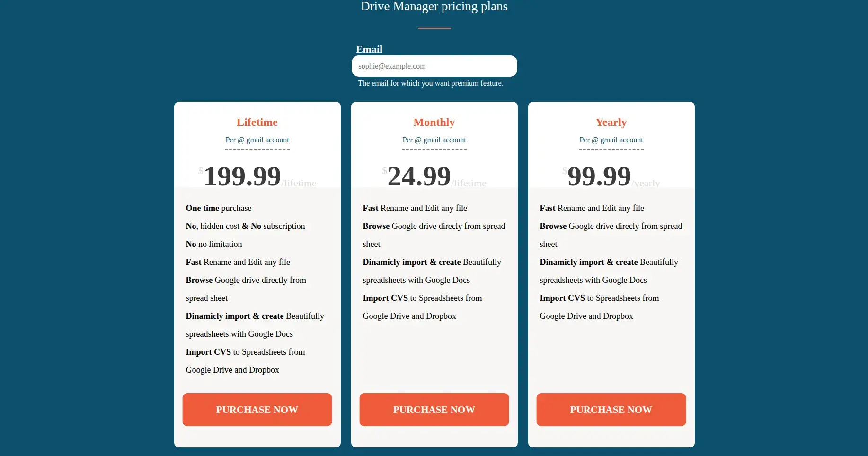Click the "No no limitation" feature line
Image resolution: width=868 pixels, height=456 pixels.
click(x=214, y=244)
